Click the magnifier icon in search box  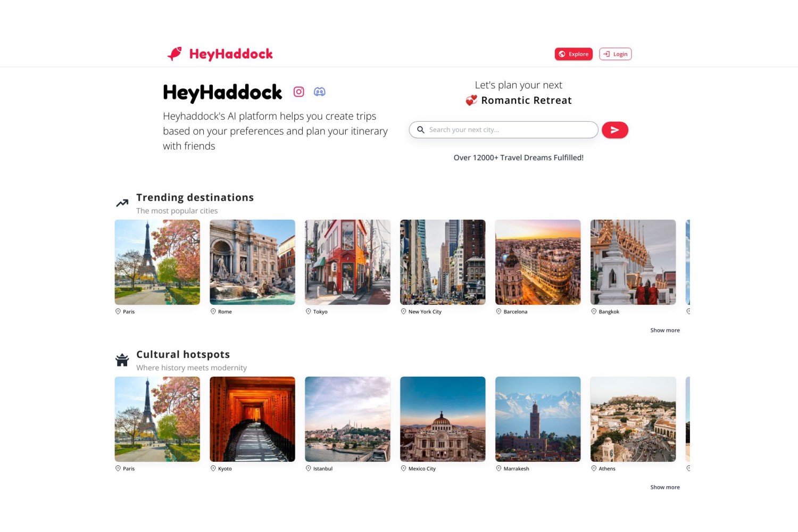point(421,130)
